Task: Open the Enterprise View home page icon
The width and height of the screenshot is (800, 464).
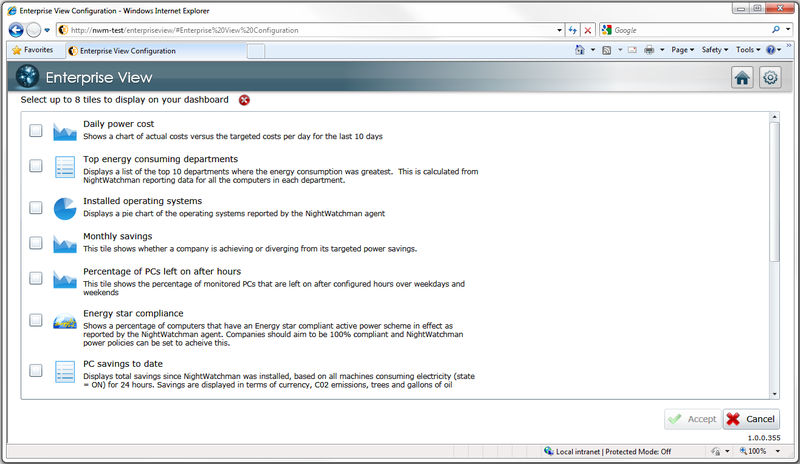Action: (742, 78)
